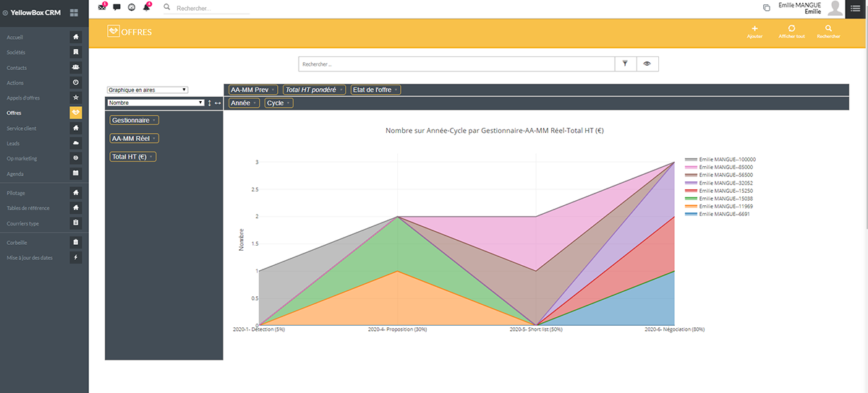Click the user avatar picture
Viewport: 868px width, 393px height.
836,8
